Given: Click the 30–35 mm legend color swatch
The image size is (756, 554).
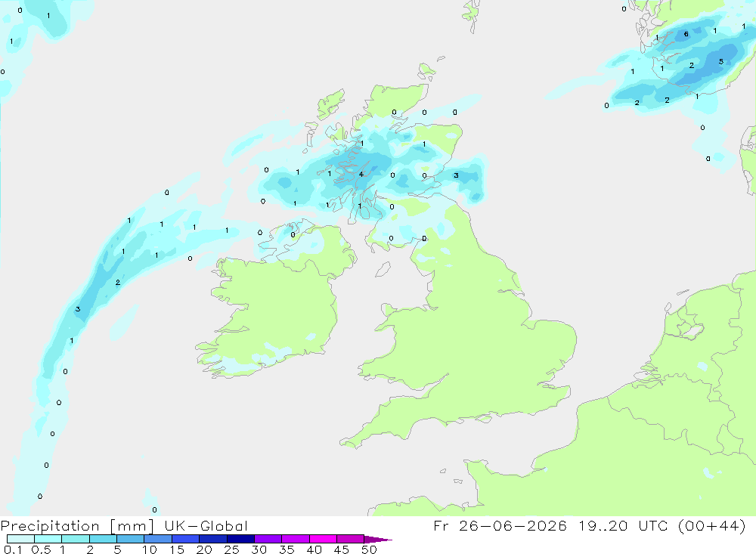Looking at the screenshot, I should (268, 539).
